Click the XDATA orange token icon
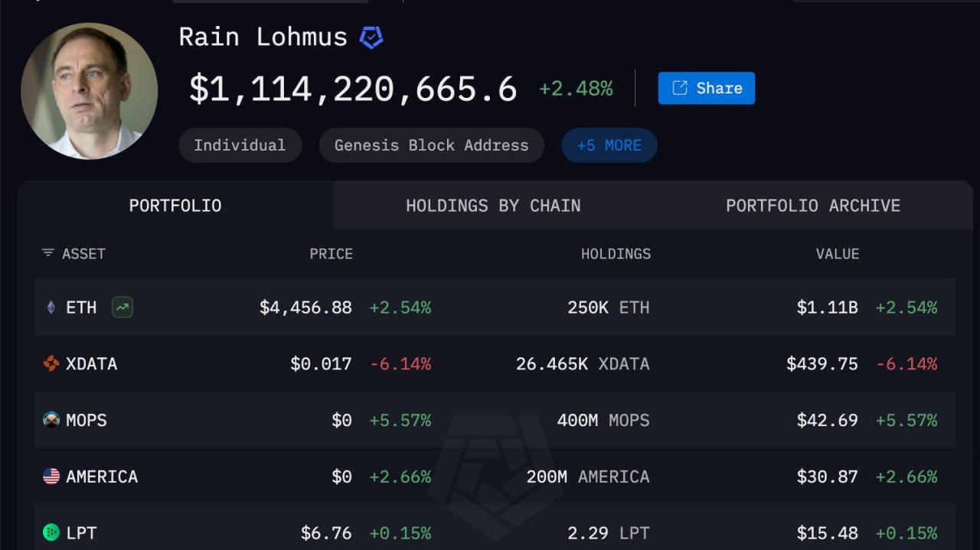This screenshot has width=980, height=550. [51, 364]
